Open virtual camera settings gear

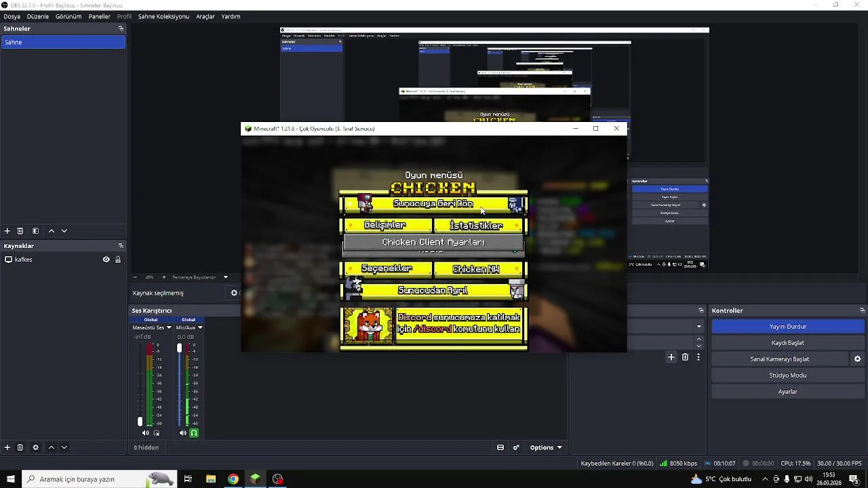point(857,359)
